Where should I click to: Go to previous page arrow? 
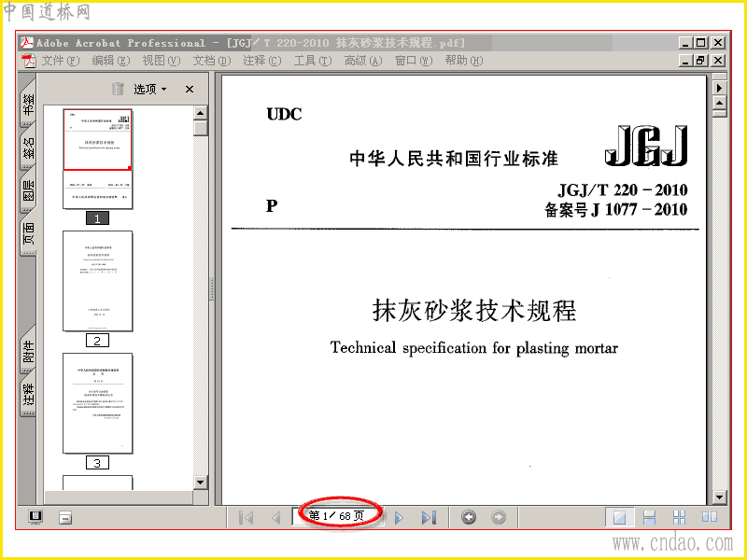[275, 517]
